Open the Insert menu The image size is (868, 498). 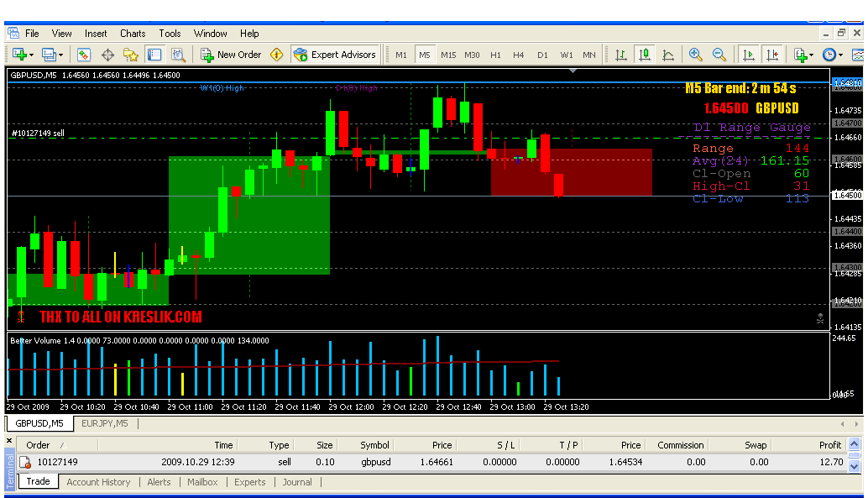pyautogui.click(x=96, y=34)
